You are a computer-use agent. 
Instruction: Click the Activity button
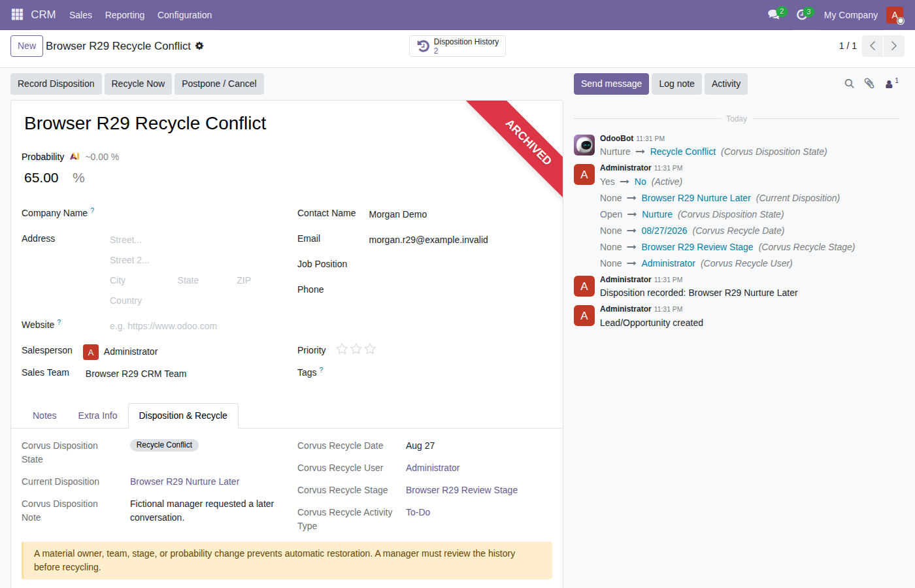click(x=725, y=84)
